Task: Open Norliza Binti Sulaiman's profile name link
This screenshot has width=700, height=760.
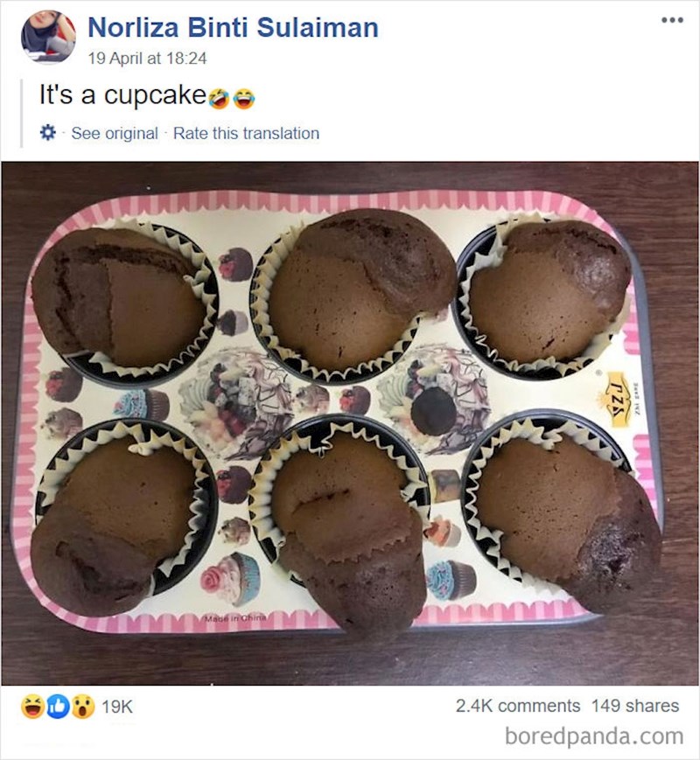Action: click(x=233, y=28)
